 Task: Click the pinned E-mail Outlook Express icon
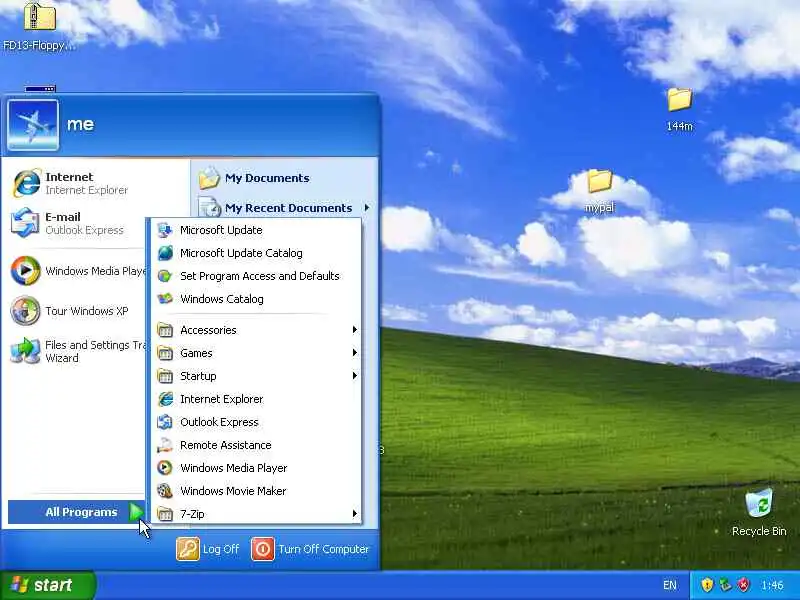click(x=26, y=223)
